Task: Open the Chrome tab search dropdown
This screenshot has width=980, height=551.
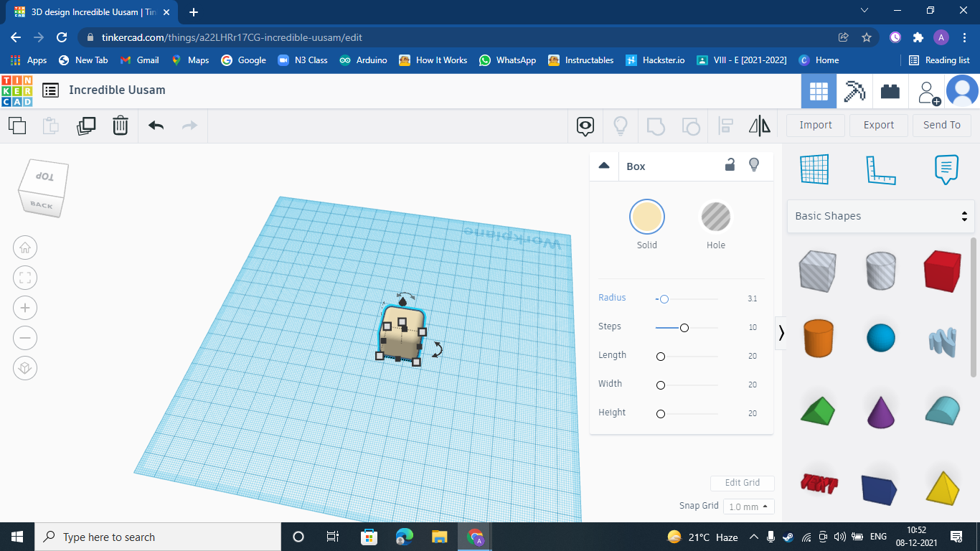Action: click(864, 11)
